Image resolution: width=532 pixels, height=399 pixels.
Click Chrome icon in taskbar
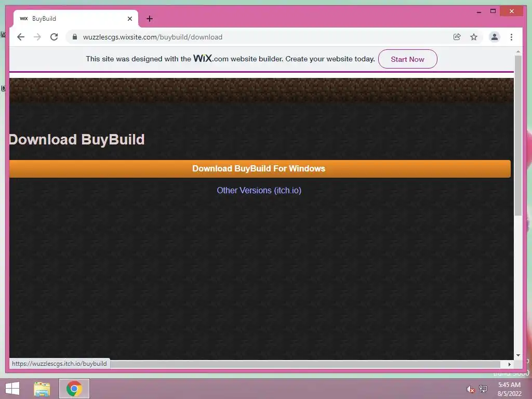74,389
